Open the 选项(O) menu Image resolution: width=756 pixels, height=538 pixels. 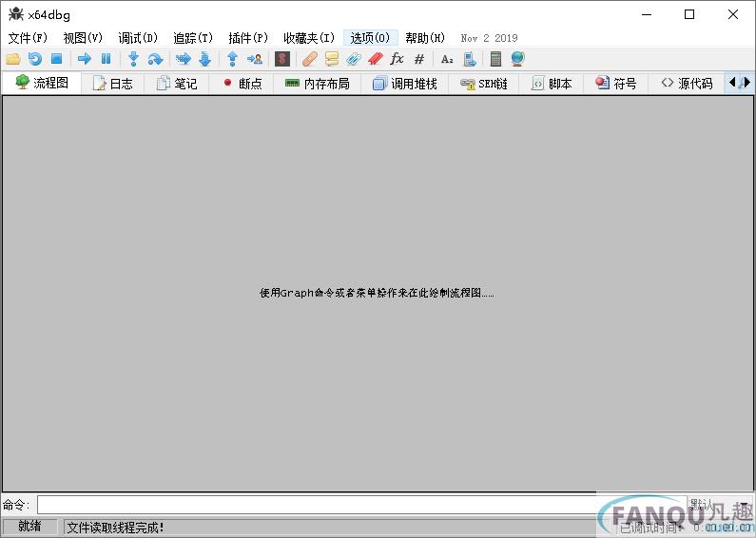click(370, 38)
